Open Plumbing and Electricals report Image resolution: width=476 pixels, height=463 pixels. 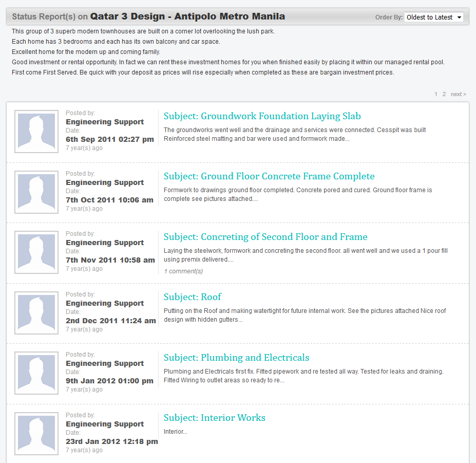(236, 358)
